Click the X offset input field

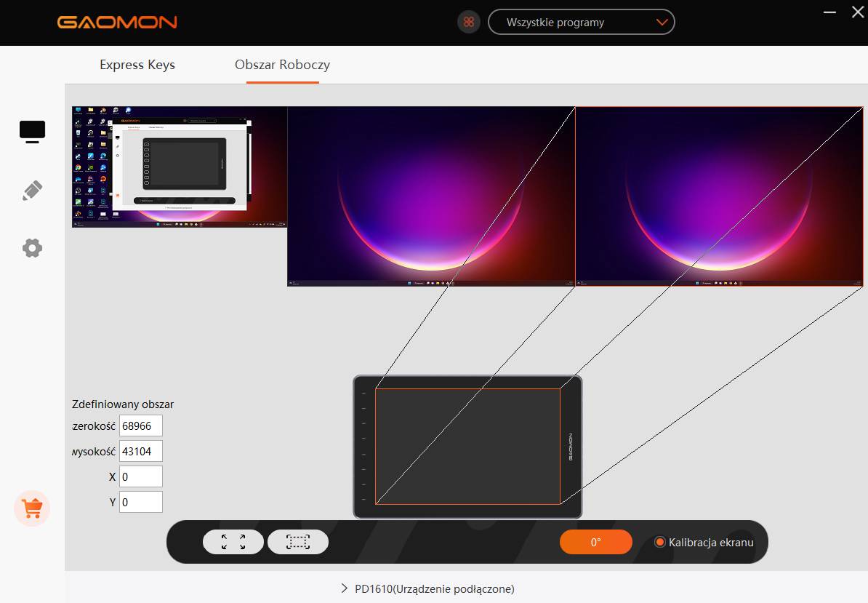(x=140, y=476)
